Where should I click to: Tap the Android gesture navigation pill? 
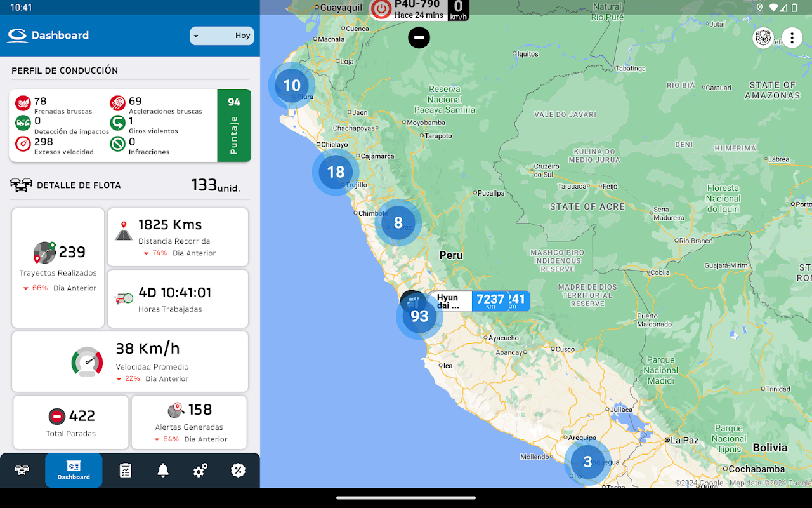tap(406, 498)
